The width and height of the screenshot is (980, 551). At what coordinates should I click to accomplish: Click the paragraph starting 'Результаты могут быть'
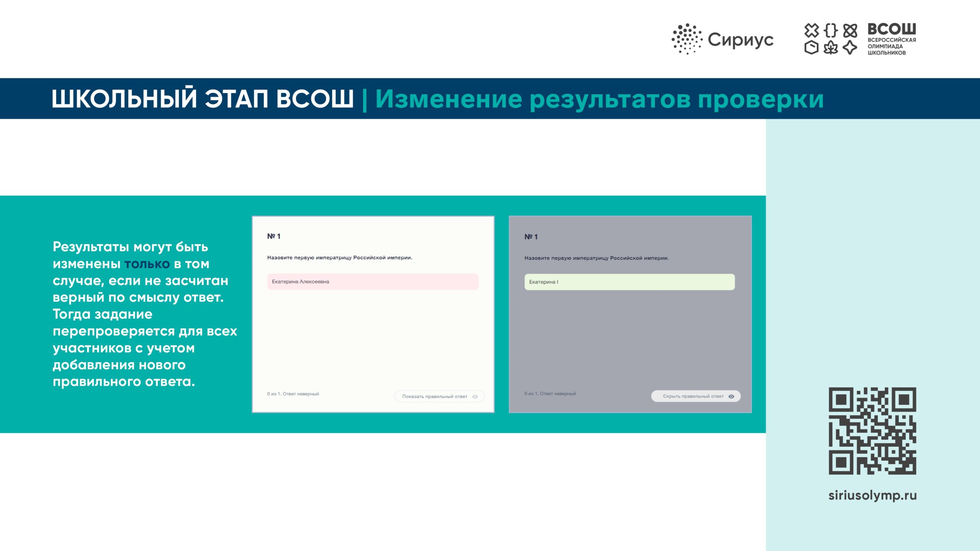click(x=145, y=314)
